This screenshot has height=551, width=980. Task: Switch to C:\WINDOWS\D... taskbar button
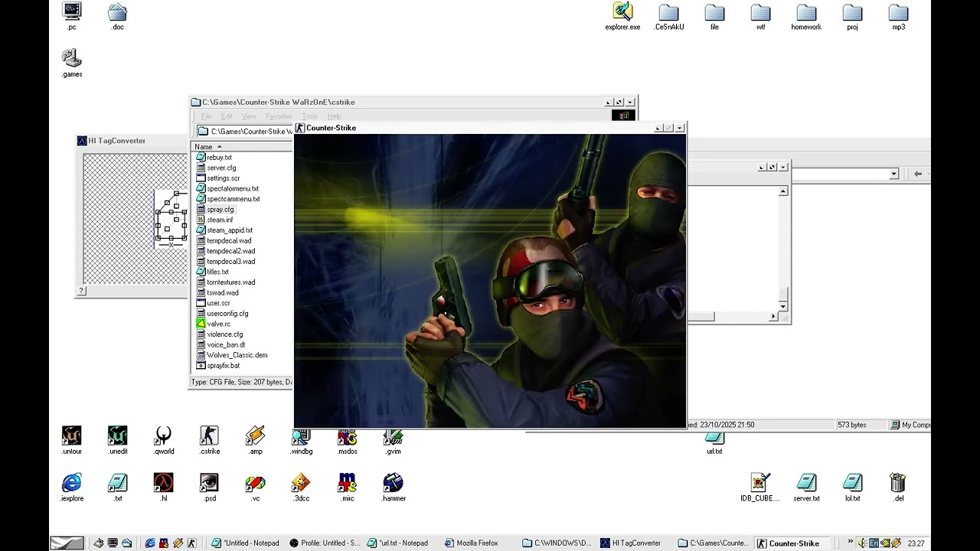(x=557, y=543)
